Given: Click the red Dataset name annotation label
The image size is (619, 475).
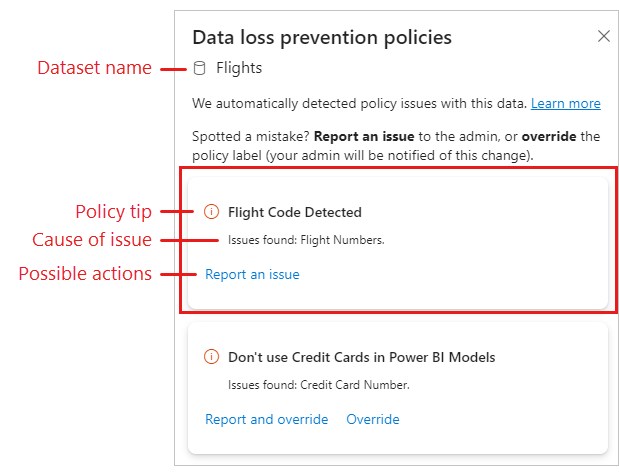Looking at the screenshot, I should (x=94, y=68).
